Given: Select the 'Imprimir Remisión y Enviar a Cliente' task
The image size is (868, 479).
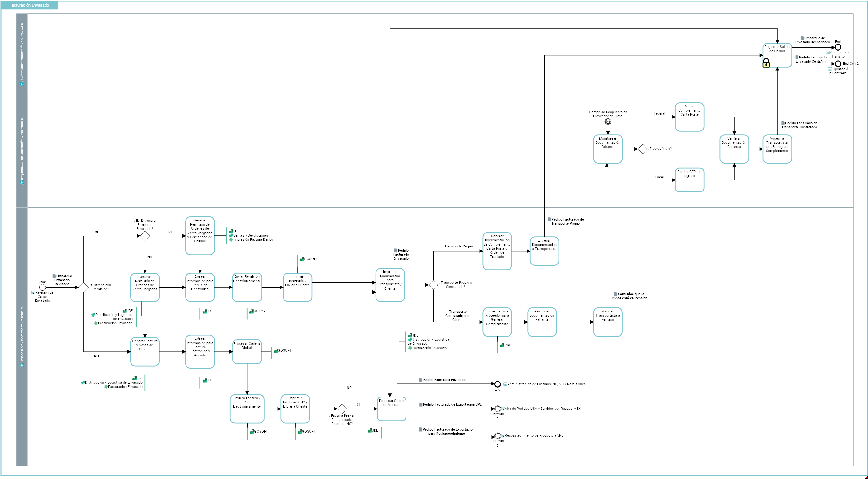Looking at the screenshot, I should (x=297, y=287).
